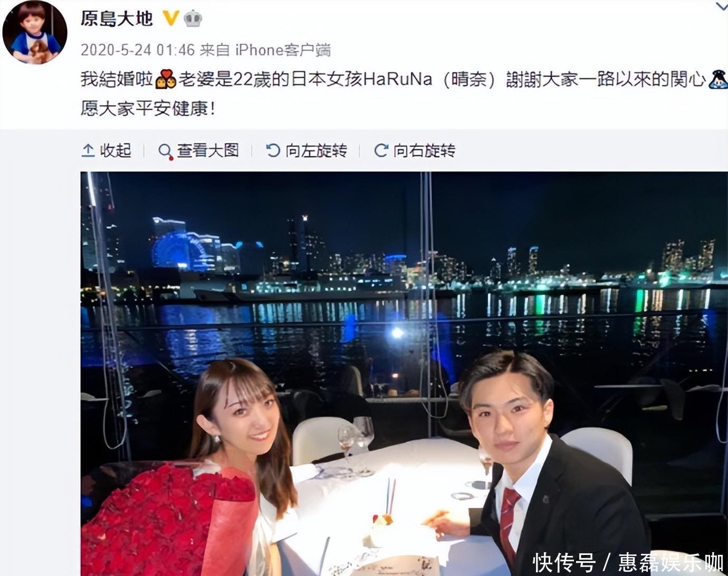Click the couple-with-heart emoji in the post

point(165,80)
